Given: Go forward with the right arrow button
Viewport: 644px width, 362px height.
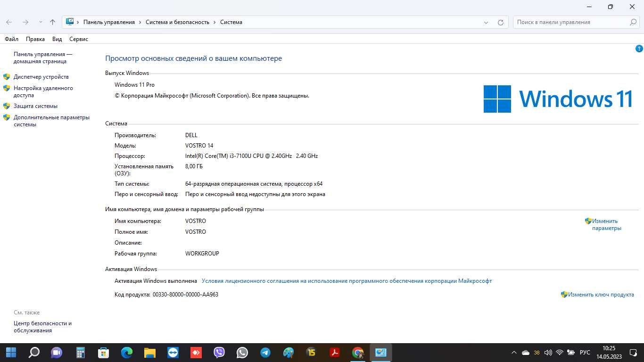Looking at the screenshot, I should pyautogui.click(x=25, y=22).
